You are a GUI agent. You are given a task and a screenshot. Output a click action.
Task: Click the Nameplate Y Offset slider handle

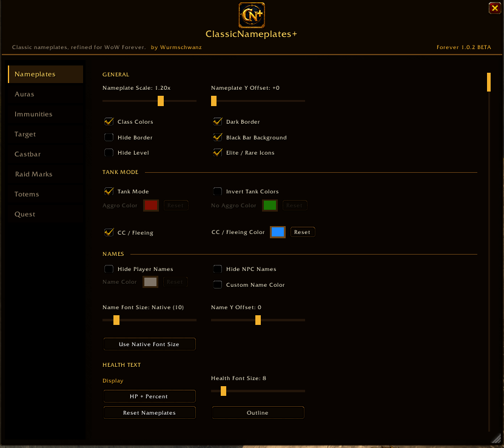(213, 101)
